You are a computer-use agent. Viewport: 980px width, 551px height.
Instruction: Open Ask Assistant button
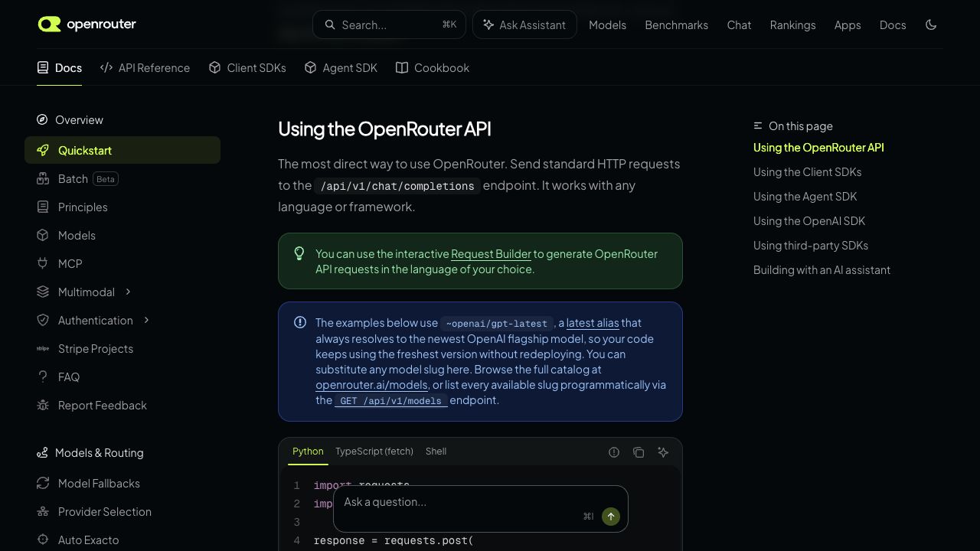click(524, 24)
